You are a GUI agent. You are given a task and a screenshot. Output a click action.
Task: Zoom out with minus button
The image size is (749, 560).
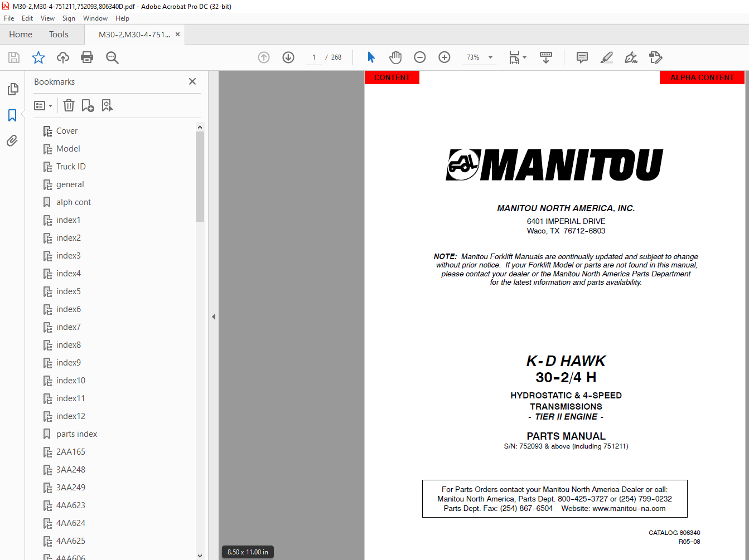pyautogui.click(x=420, y=57)
